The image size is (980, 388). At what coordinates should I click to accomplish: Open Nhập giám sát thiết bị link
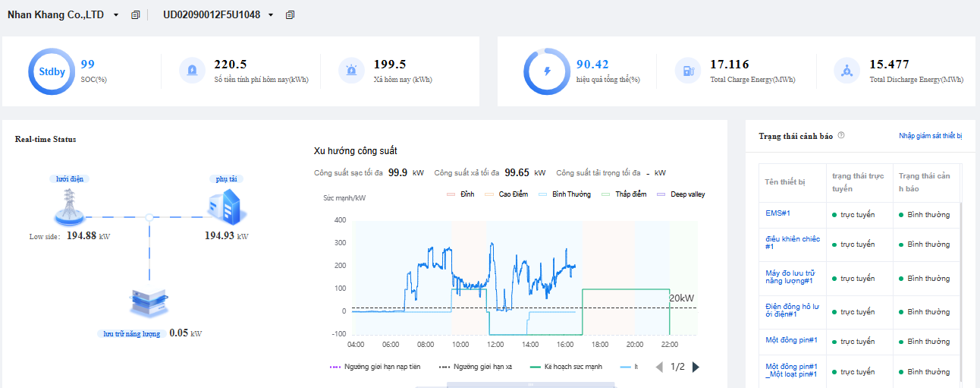click(930, 136)
